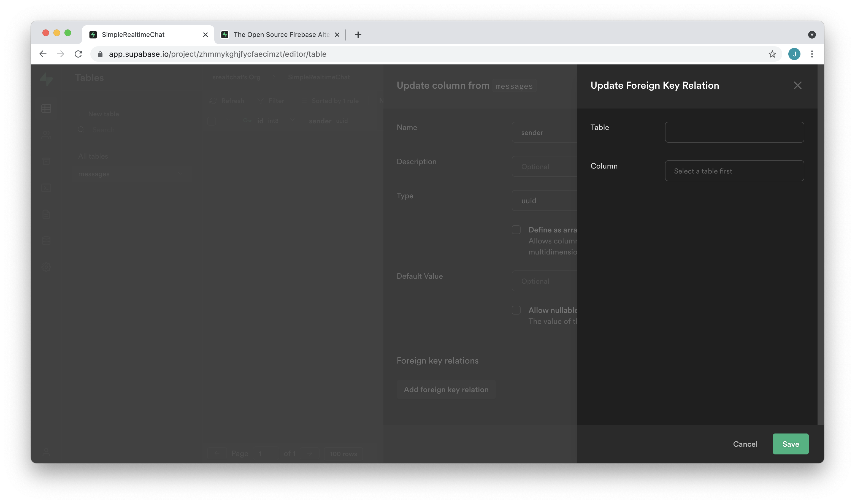Open the Table dropdown in the foreign key panel

coord(734,132)
